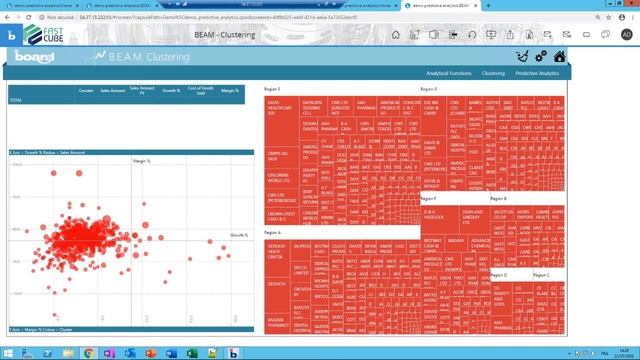The image size is (640, 360).
Task: Open the Analytical Functions menu
Action: click(449, 73)
